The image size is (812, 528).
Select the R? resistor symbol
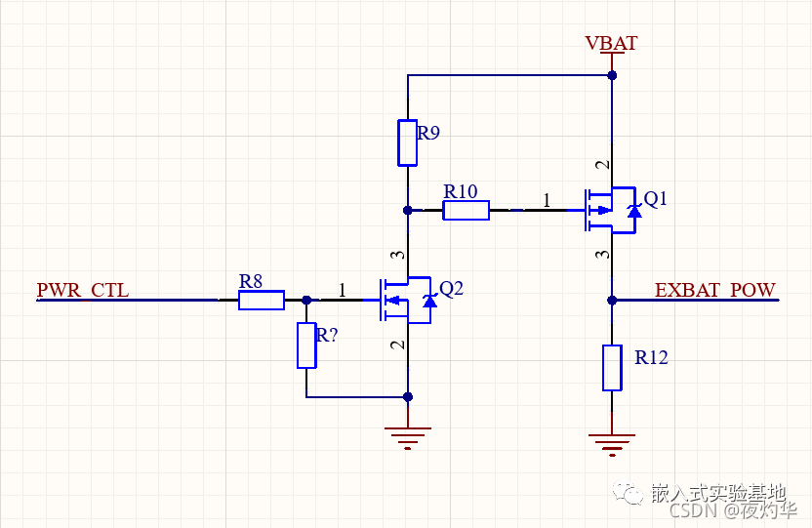pyautogui.click(x=306, y=345)
